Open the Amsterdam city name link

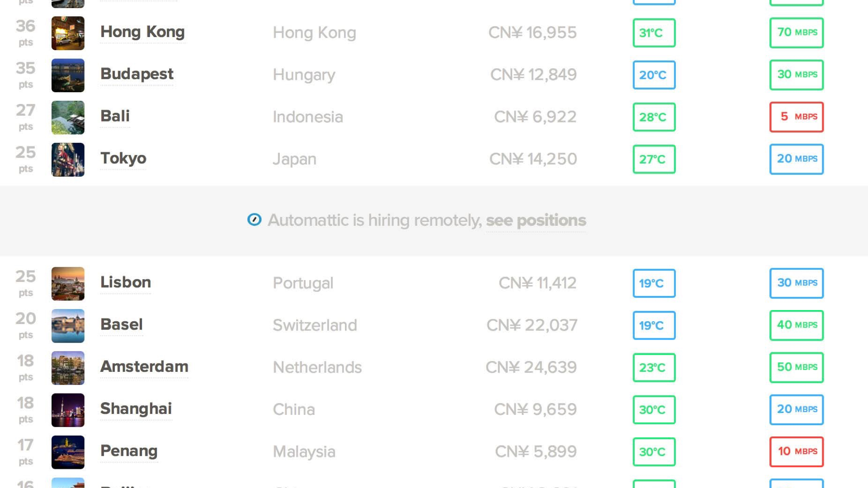[144, 366]
